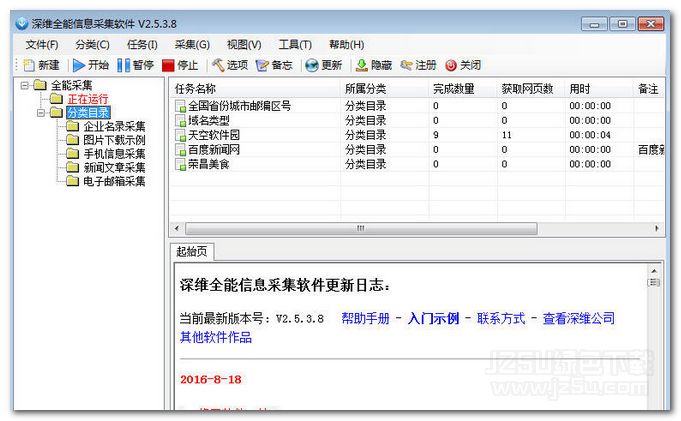The height and width of the screenshot is (421, 681).
Task: Click the task icon of 百度新闻网
Action: pos(180,150)
